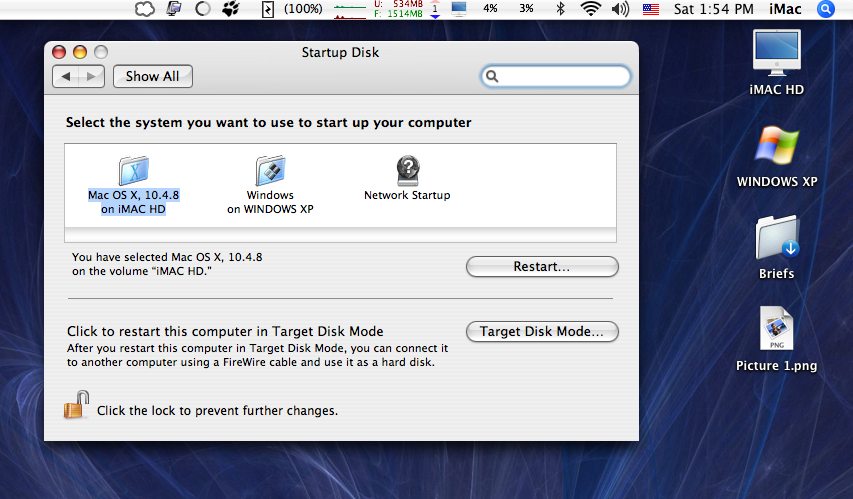Open the volume menu bar icon

click(x=620, y=9)
